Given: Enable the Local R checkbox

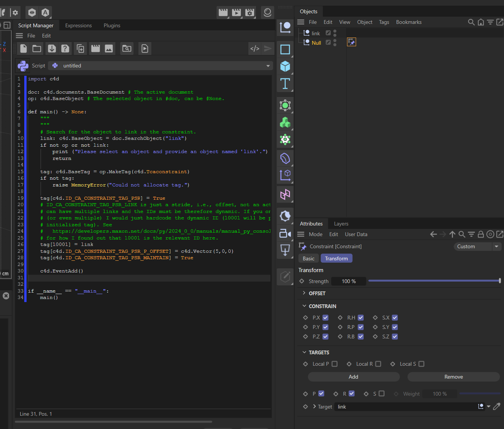Looking at the screenshot, I should pyautogui.click(x=378, y=364).
